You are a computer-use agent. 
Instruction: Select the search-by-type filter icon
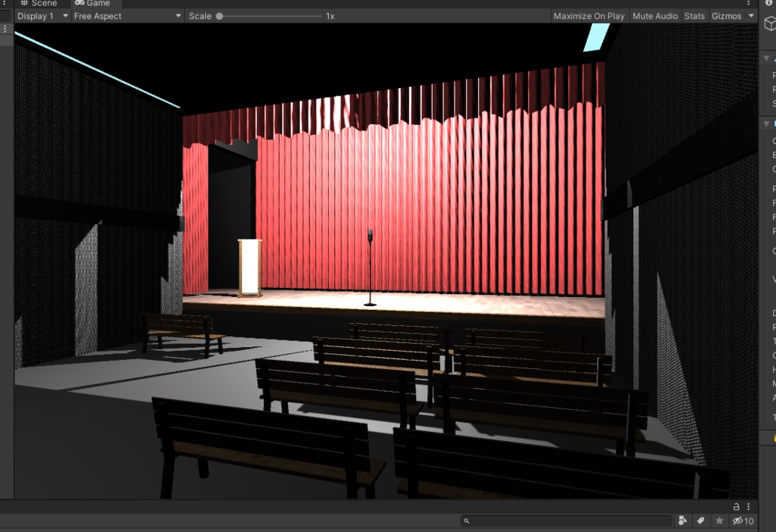point(683,521)
